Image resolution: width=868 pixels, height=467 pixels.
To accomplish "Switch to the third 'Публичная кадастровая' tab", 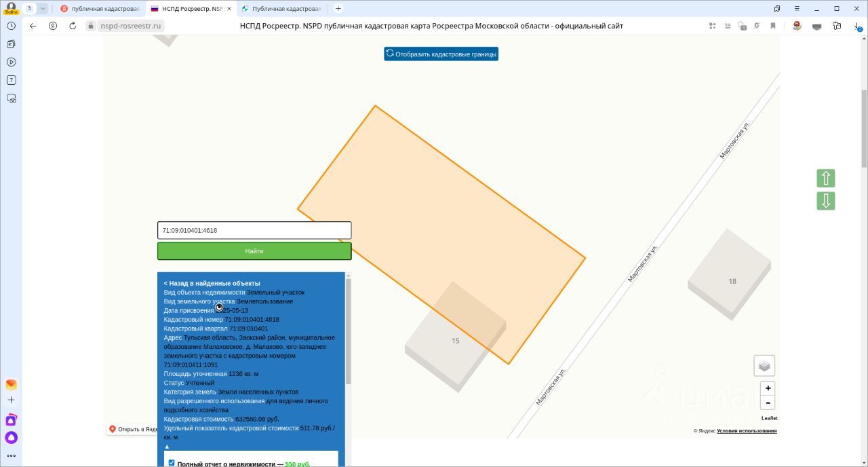I will 280,9.
